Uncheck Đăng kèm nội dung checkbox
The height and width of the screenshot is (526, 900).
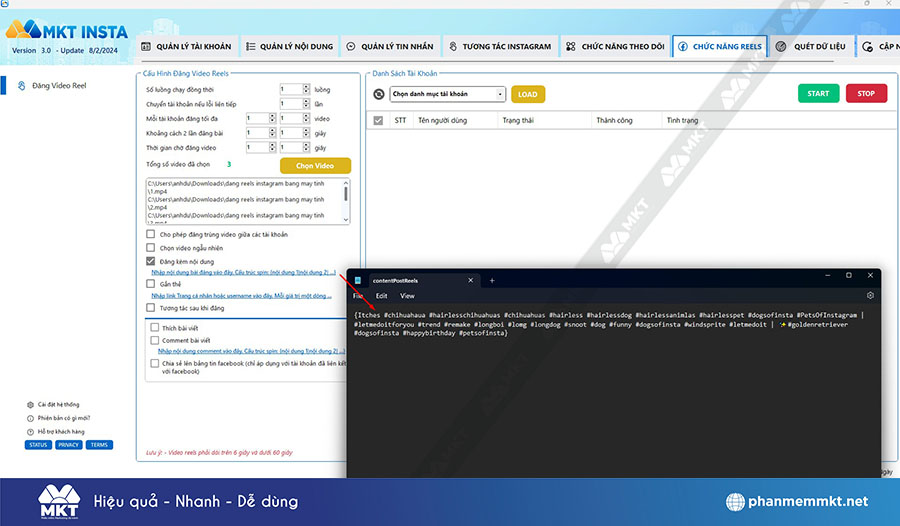pos(150,261)
